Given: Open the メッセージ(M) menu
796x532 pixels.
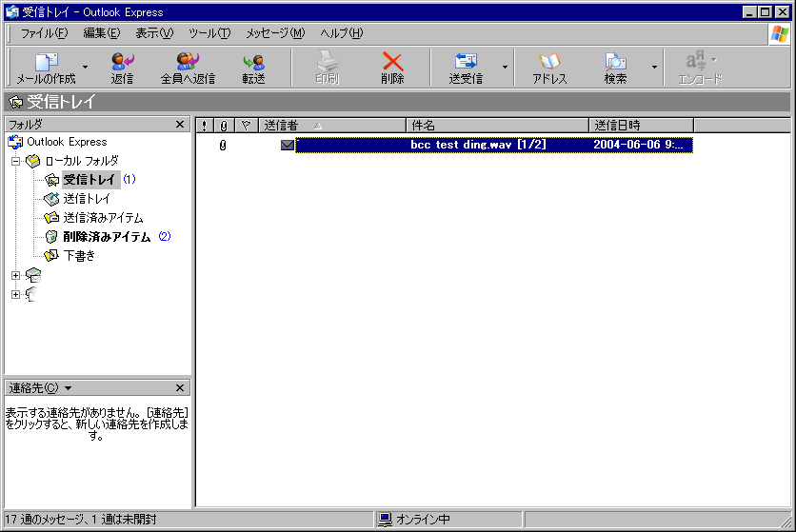Looking at the screenshot, I should click(275, 33).
